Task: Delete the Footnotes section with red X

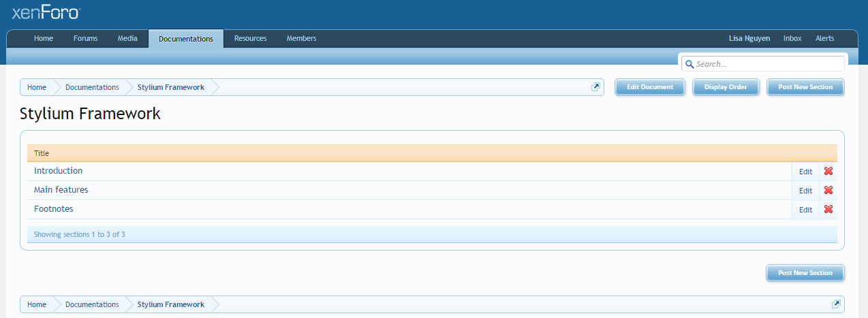Action: 828,210
